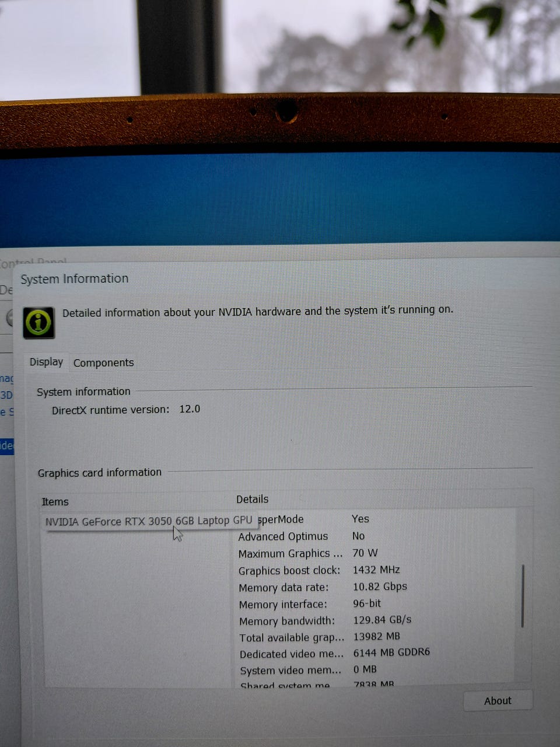Switch to the Components tab

(104, 362)
